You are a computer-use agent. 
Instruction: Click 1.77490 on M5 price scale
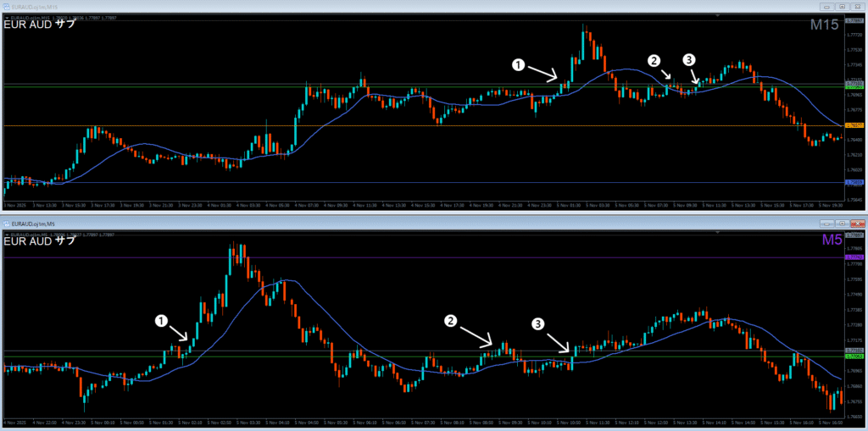(x=853, y=295)
